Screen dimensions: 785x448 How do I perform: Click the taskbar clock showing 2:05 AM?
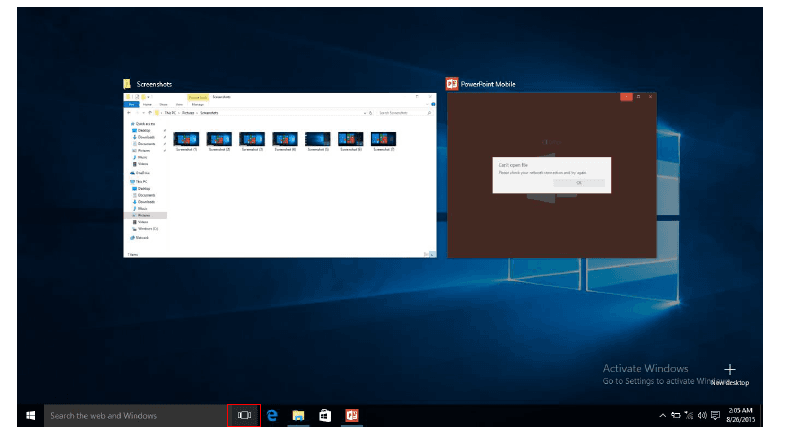pyautogui.click(x=743, y=415)
